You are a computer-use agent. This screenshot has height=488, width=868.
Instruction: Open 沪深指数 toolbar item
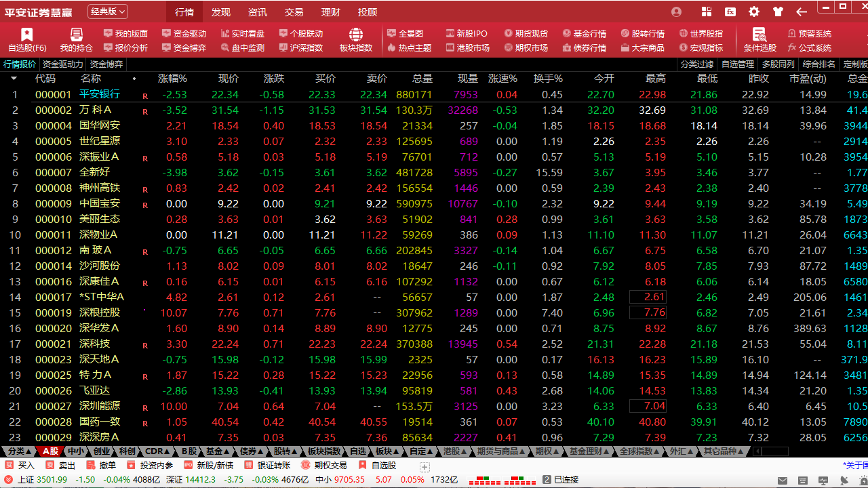click(x=300, y=47)
